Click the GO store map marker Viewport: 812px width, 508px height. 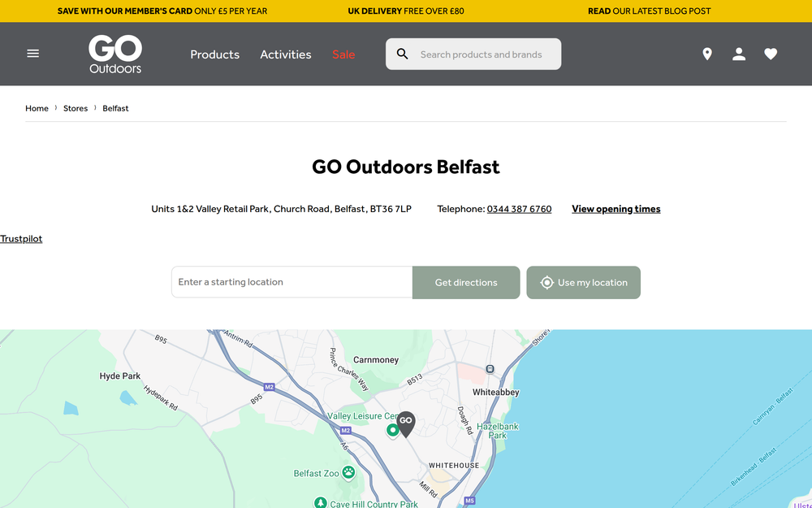tap(406, 424)
